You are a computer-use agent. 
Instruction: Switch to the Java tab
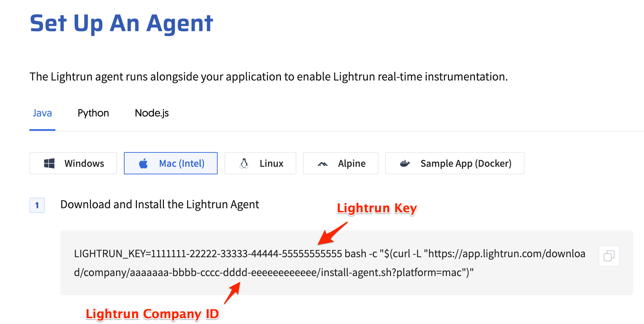42,113
